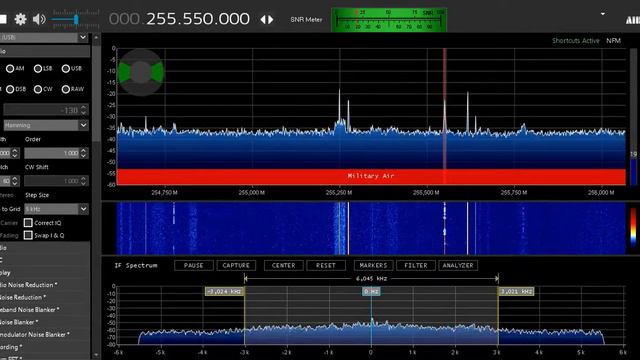This screenshot has height=360, width=640.
Task: Click the RESET button in IF Spectrum
Action: pos(326,265)
